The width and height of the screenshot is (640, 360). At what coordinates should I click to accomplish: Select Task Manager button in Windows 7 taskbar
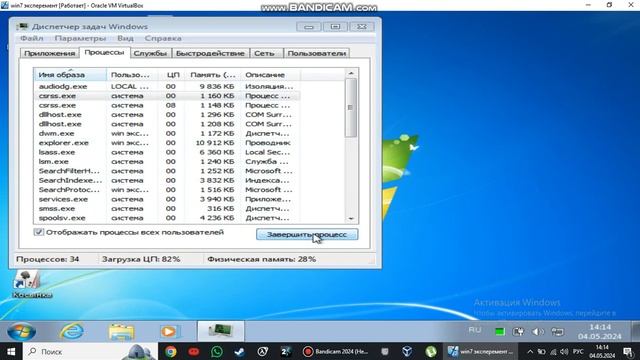coord(220,331)
